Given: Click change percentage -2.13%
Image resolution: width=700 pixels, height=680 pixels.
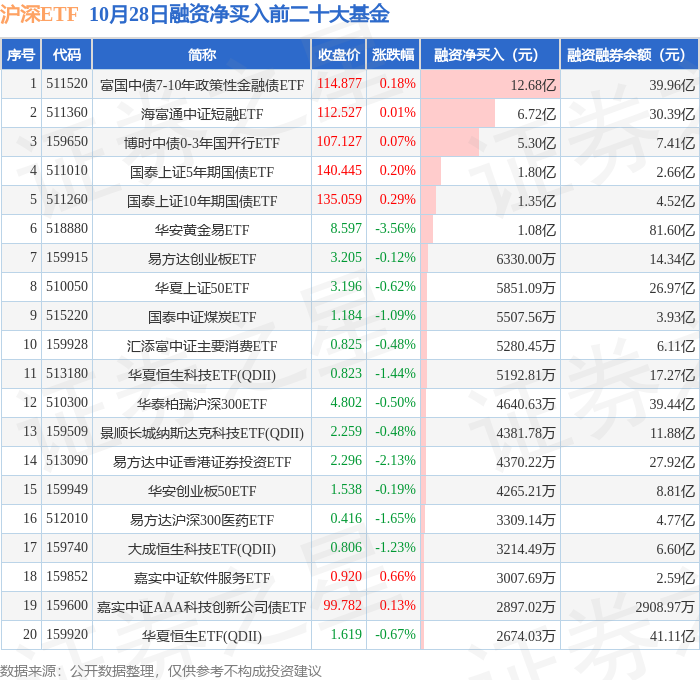Looking at the screenshot, I should pos(395,461).
